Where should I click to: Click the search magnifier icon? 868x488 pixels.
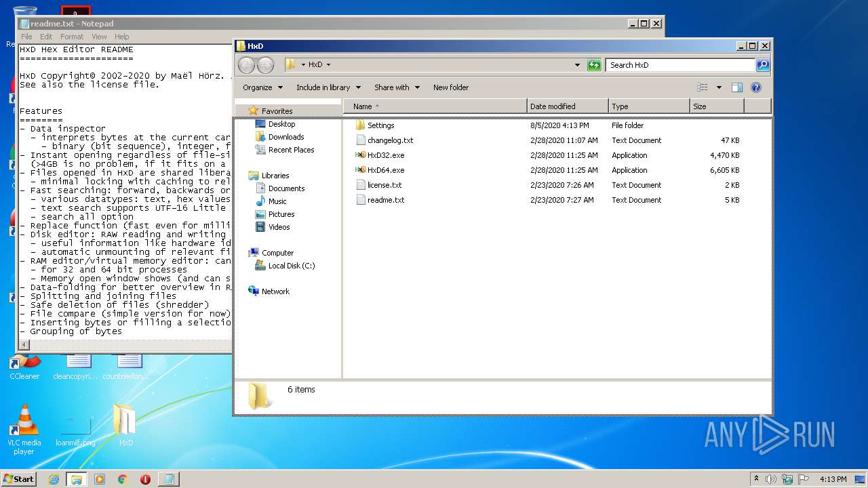pyautogui.click(x=763, y=65)
